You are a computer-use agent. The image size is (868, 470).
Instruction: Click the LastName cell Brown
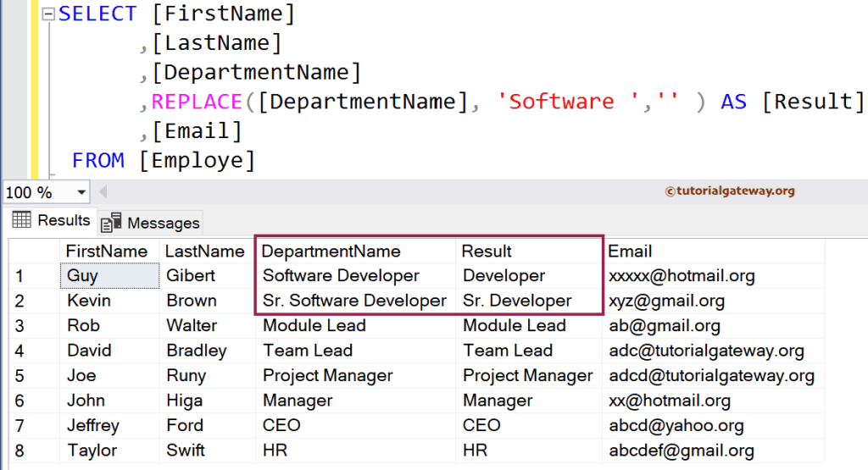207,301
